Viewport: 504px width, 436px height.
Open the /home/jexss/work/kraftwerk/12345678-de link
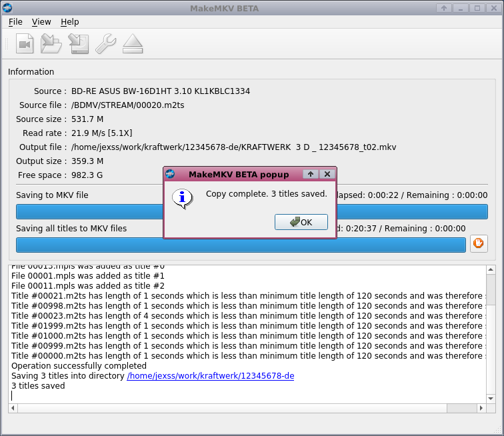(x=210, y=376)
